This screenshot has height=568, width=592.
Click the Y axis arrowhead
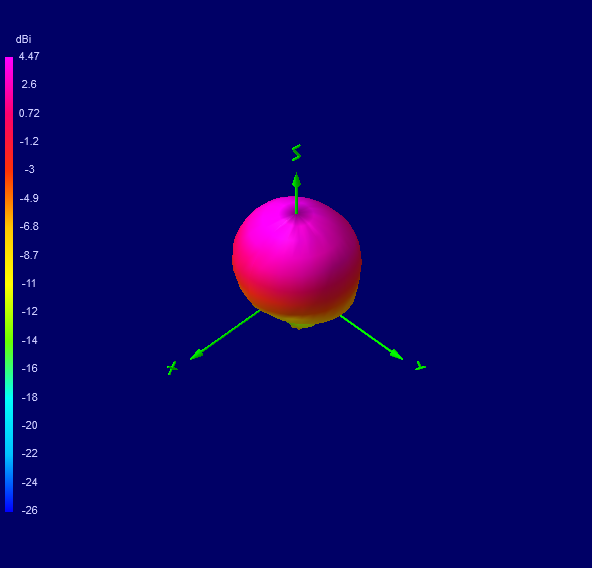[396, 355]
